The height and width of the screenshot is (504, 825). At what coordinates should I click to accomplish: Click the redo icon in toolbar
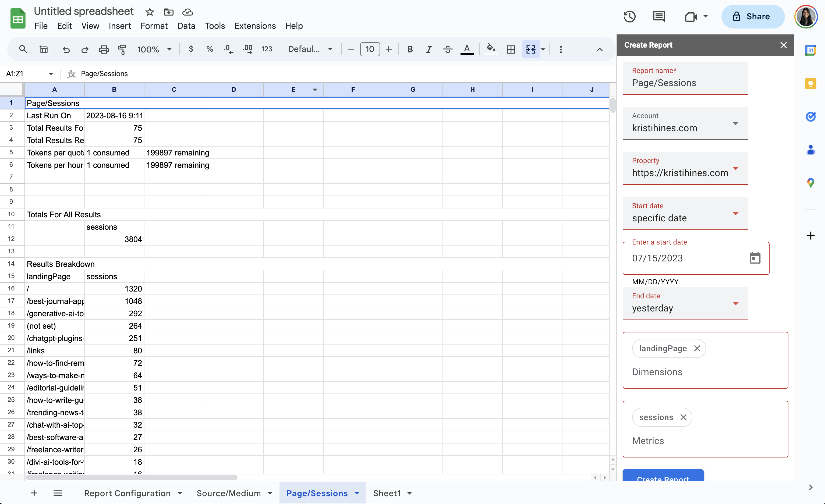(84, 49)
